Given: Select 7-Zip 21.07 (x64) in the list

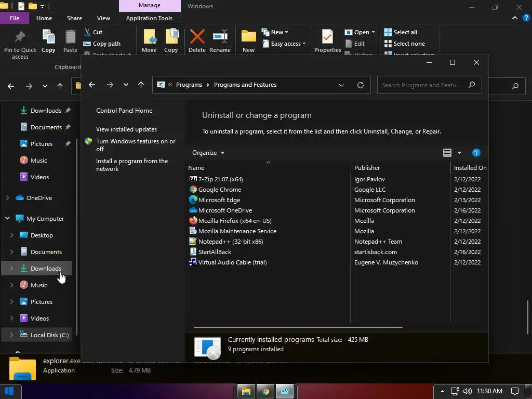Looking at the screenshot, I should (216, 179).
